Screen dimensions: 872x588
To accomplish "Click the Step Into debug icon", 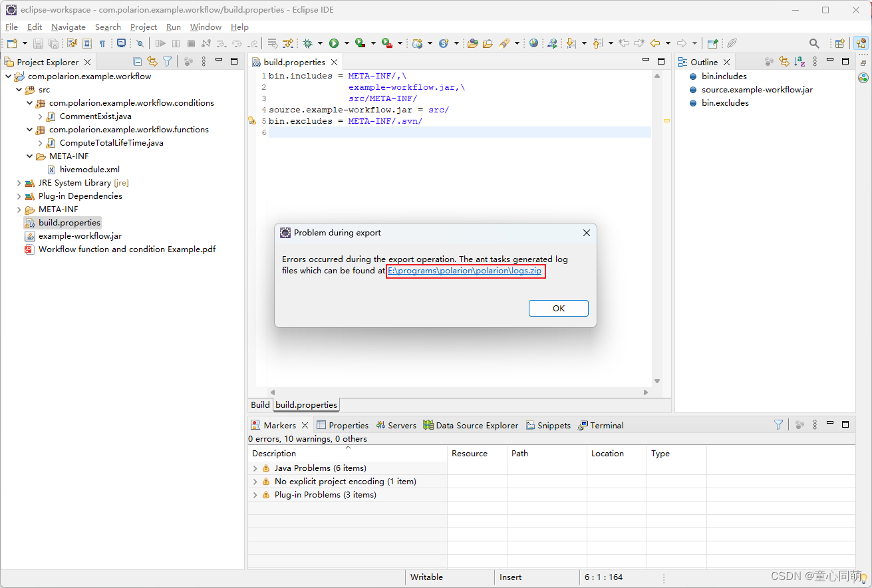I will point(221,43).
